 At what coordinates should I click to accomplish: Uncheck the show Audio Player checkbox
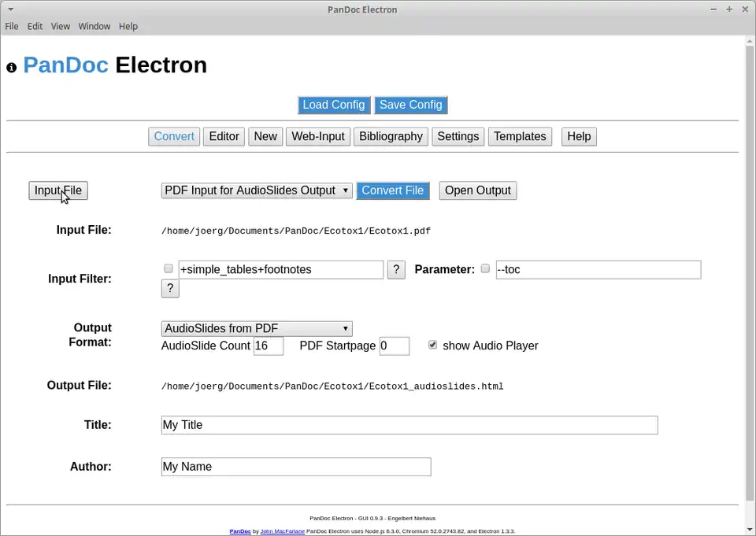[x=432, y=345]
